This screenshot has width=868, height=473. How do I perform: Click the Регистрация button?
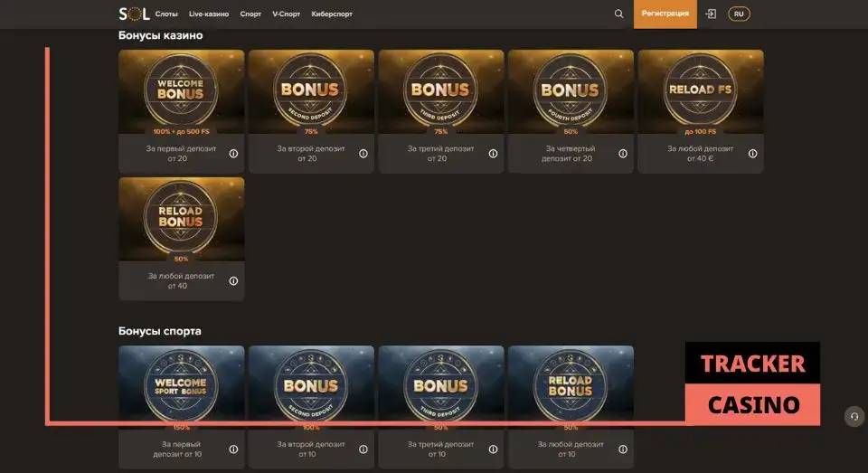point(665,14)
